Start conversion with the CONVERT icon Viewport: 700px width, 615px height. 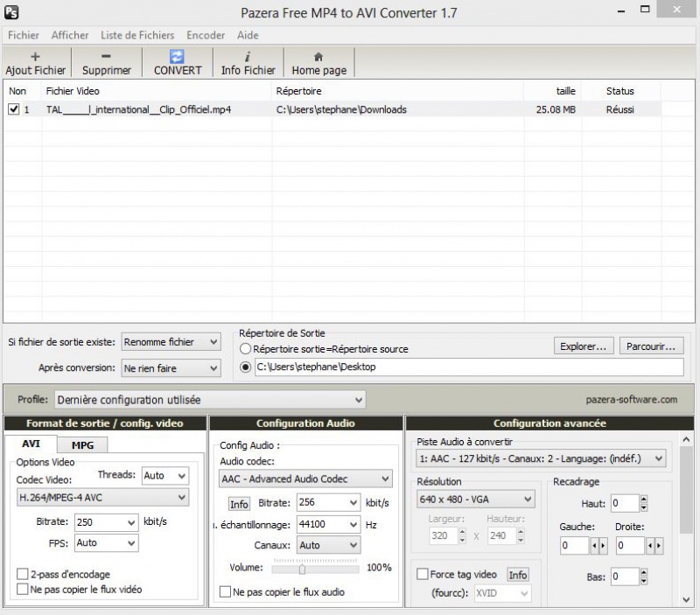[177, 56]
